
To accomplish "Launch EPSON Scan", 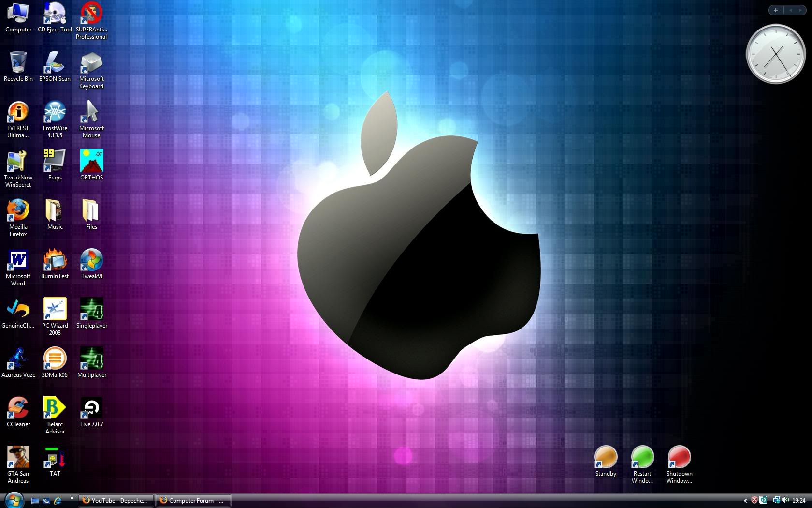I will coord(55,66).
